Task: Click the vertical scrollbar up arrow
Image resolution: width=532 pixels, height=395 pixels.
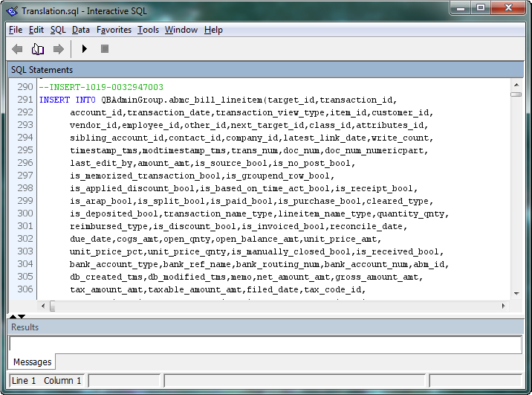Action: pos(516,84)
